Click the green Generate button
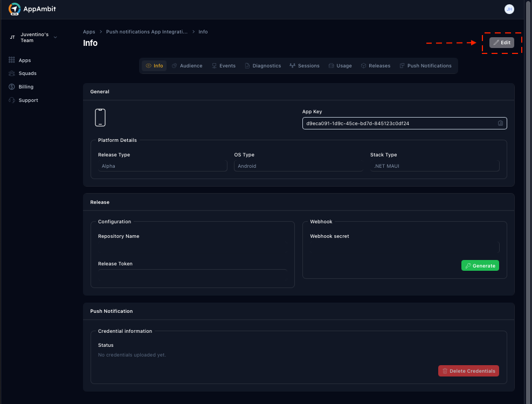 tap(480, 265)
